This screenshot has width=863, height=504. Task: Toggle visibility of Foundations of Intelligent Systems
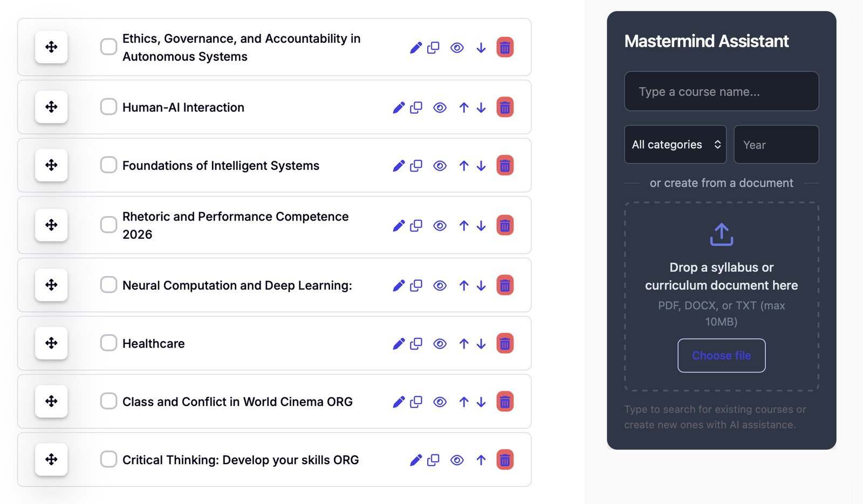(440, 166)
